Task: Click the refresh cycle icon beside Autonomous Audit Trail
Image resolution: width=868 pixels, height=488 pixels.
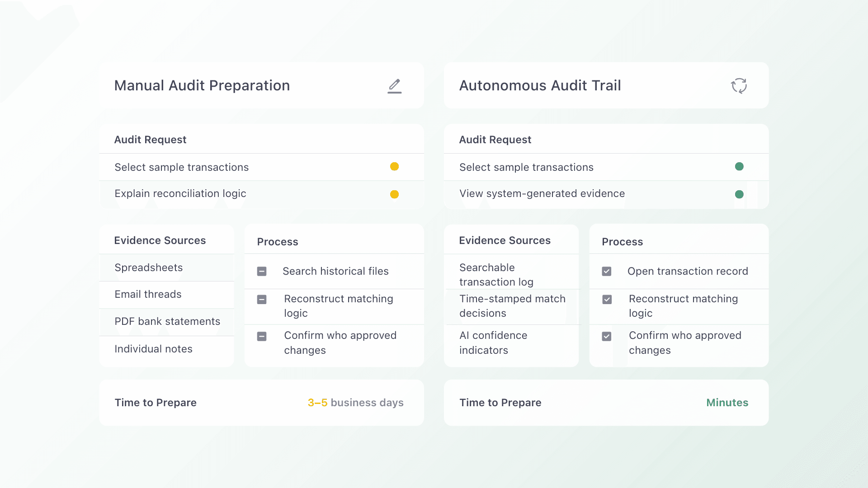Action: pos(739,86)
